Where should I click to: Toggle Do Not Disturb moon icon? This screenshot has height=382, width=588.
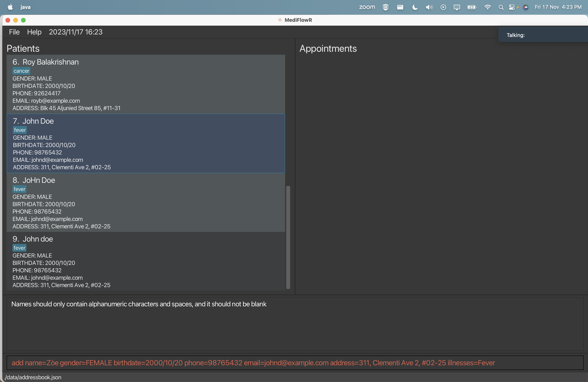point(415,7)
